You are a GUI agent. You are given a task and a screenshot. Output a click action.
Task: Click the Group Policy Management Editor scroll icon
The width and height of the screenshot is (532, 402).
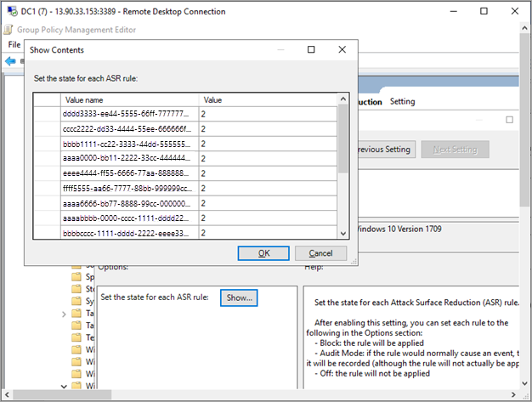8,30
